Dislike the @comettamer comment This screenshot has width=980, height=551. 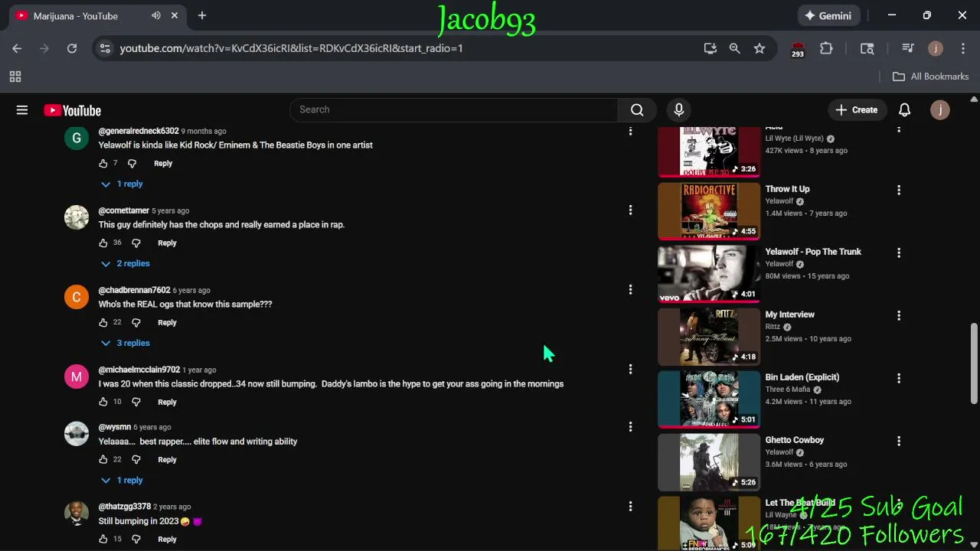click(x=136, y=243)
